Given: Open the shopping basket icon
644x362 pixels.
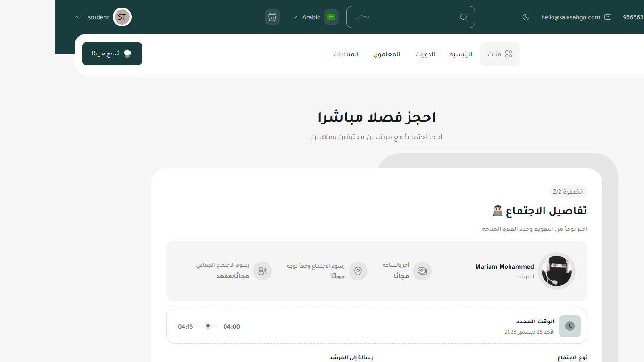Looking at the screenshot, I should pyautogui.click(x=272, y=17).
